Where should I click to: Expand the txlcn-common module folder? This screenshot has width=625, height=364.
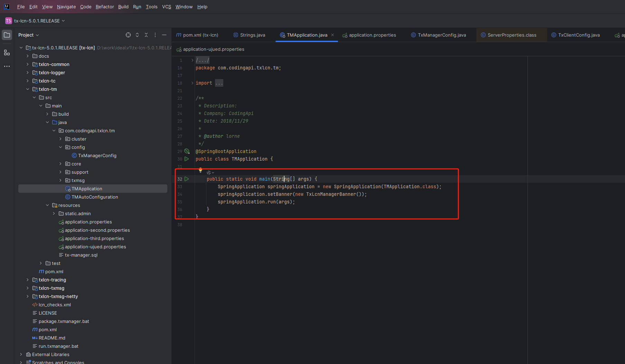coord(28,64)
